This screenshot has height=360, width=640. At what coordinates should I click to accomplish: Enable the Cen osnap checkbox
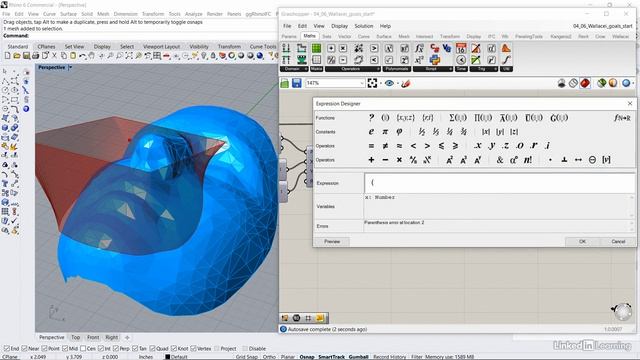pos(83,349)
